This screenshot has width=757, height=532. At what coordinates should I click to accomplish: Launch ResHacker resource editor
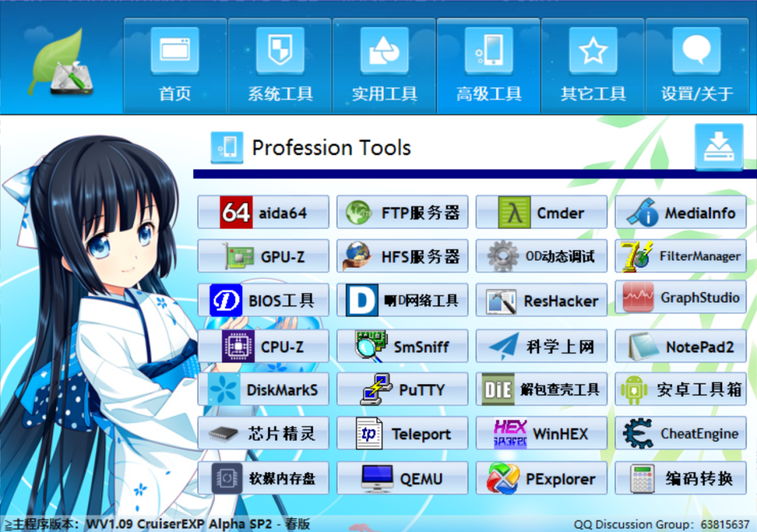coord(541,300)
